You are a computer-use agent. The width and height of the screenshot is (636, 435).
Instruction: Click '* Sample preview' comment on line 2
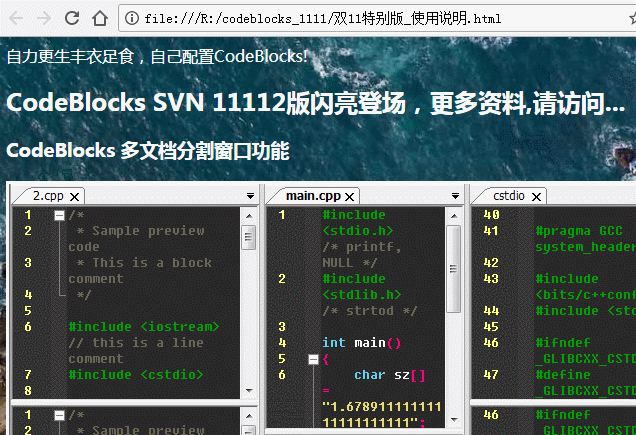(x=140, y=231)
